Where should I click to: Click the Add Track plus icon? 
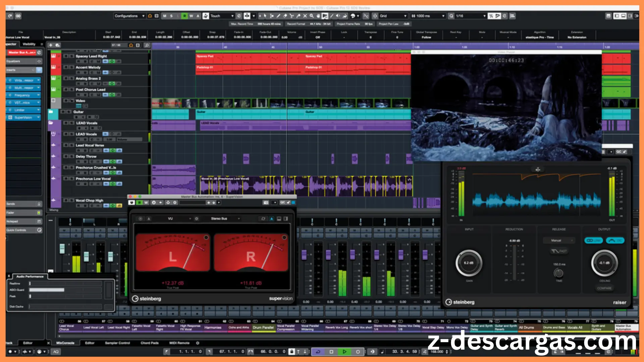pos(51,45)
